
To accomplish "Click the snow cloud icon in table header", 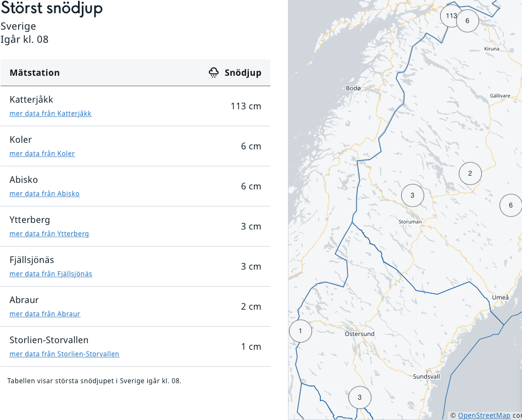I will click(x=214, y=72).
